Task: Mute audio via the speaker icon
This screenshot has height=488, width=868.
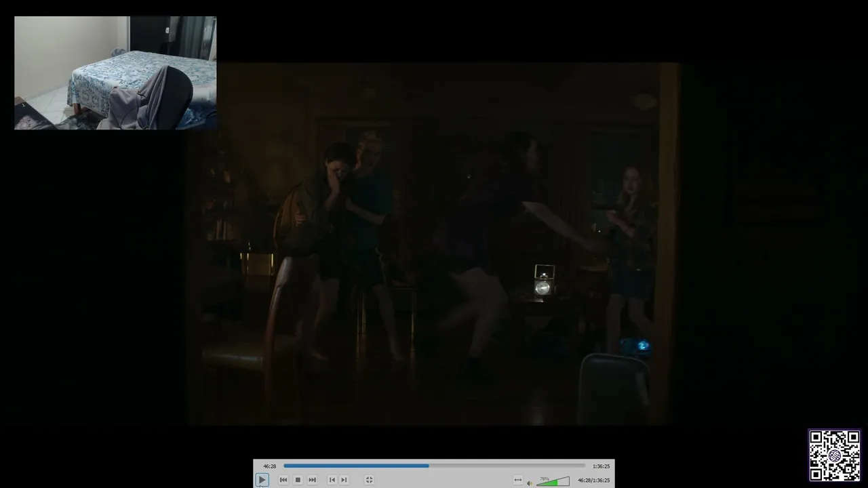Action: click(x=530, y=483)
